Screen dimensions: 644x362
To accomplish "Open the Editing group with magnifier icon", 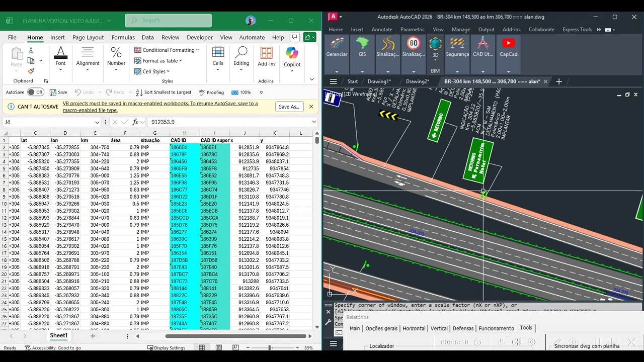I will point(242,59).
